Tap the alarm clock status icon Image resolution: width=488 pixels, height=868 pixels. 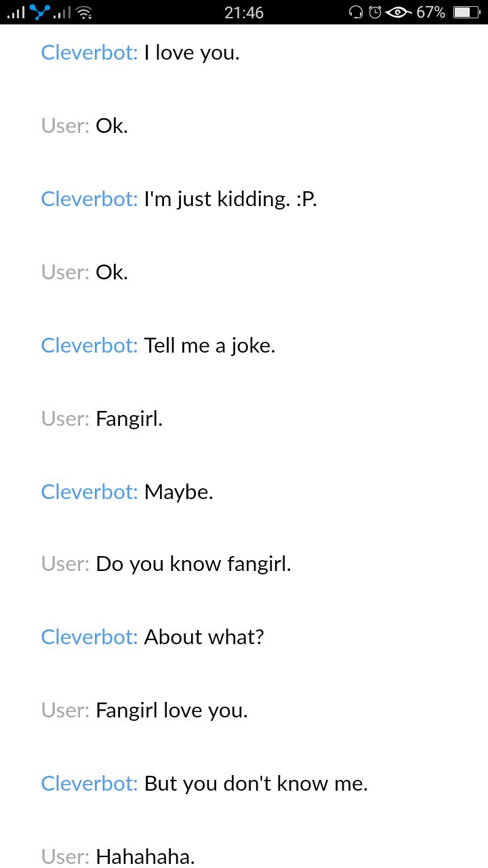375,12
